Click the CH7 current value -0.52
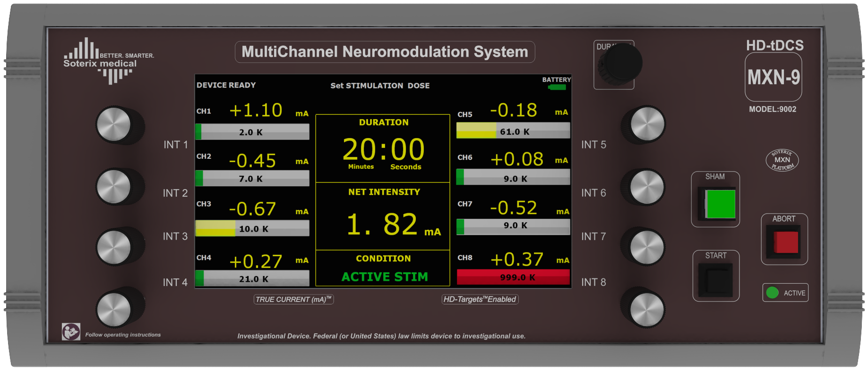 514,208
